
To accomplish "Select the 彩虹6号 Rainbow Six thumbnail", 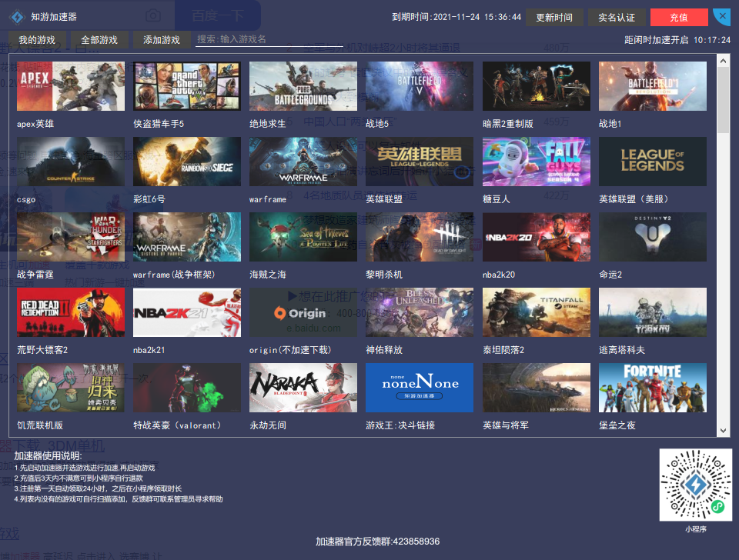I will click(187, 162).
